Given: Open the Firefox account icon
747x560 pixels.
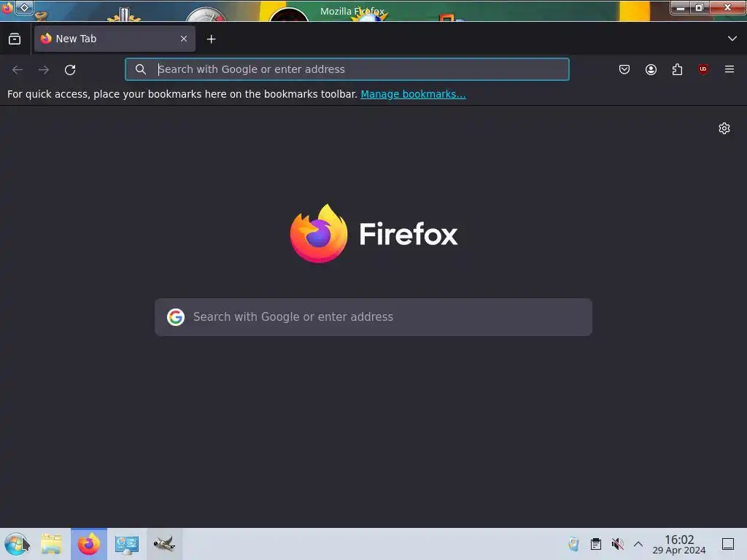Looking at the screenshot, I should 651,69.
